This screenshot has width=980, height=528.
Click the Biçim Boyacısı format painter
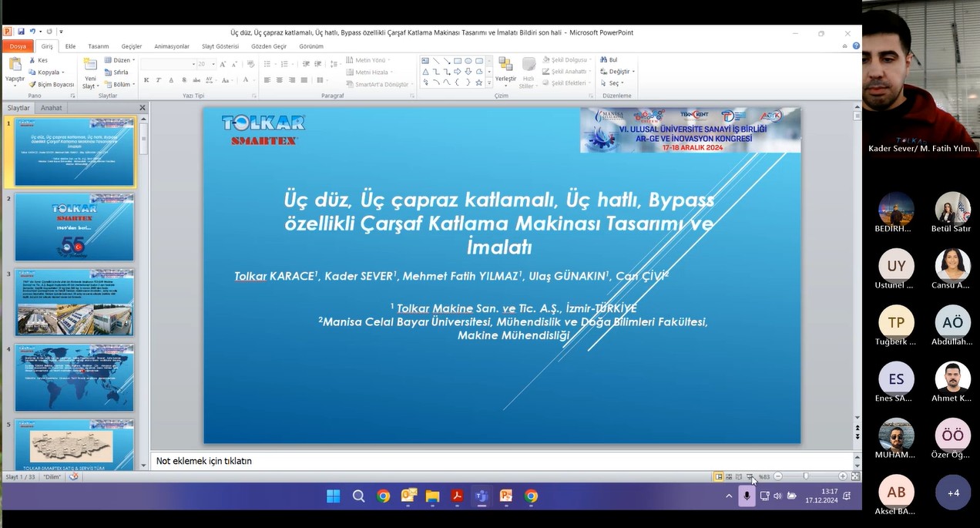point(52,84)
